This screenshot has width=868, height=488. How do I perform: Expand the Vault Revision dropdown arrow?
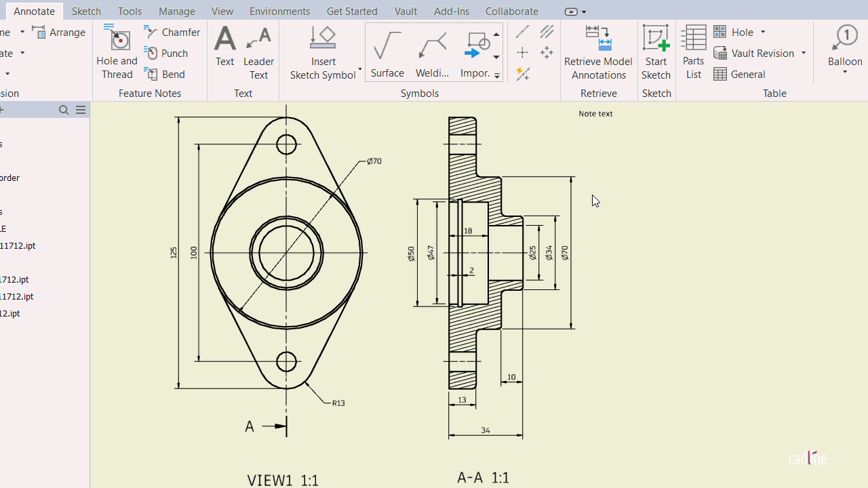804,53
